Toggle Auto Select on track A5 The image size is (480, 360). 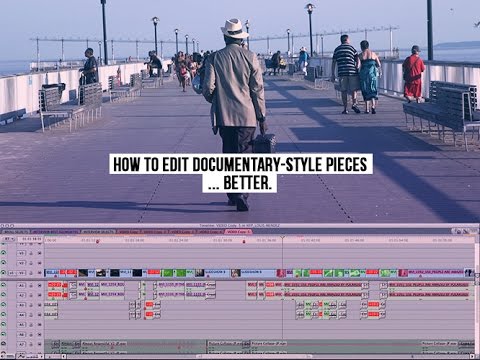(39, 324)
